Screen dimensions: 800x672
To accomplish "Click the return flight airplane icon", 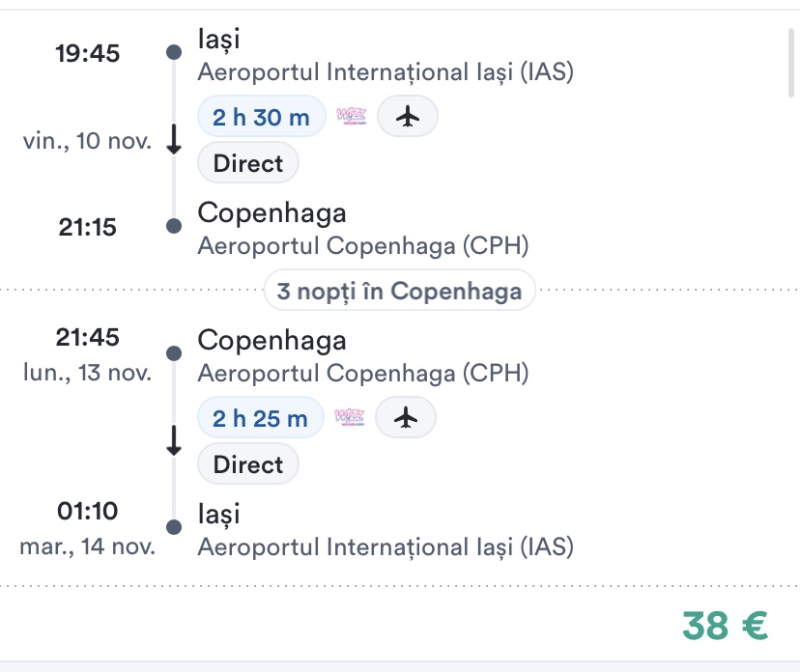I will coord(406,418).
